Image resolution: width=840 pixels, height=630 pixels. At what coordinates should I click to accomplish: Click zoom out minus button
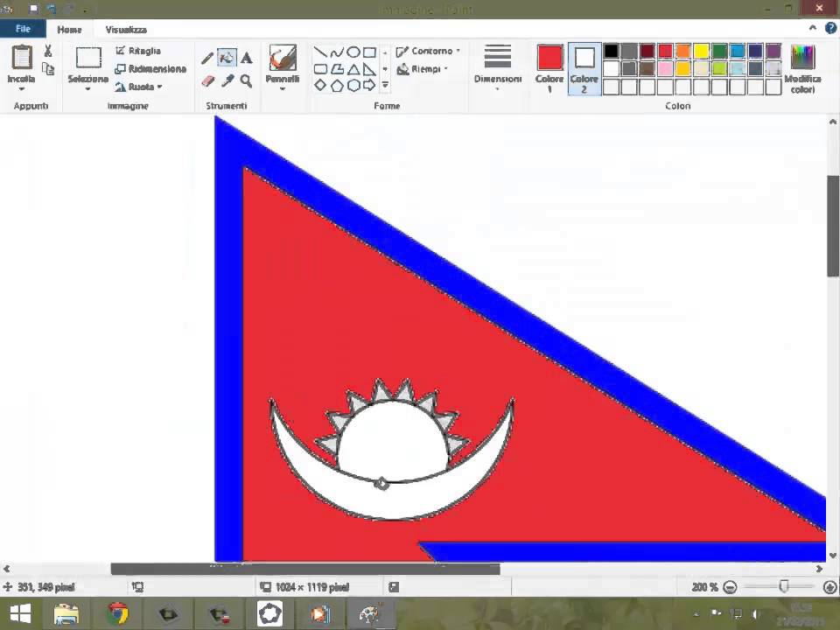730,587
